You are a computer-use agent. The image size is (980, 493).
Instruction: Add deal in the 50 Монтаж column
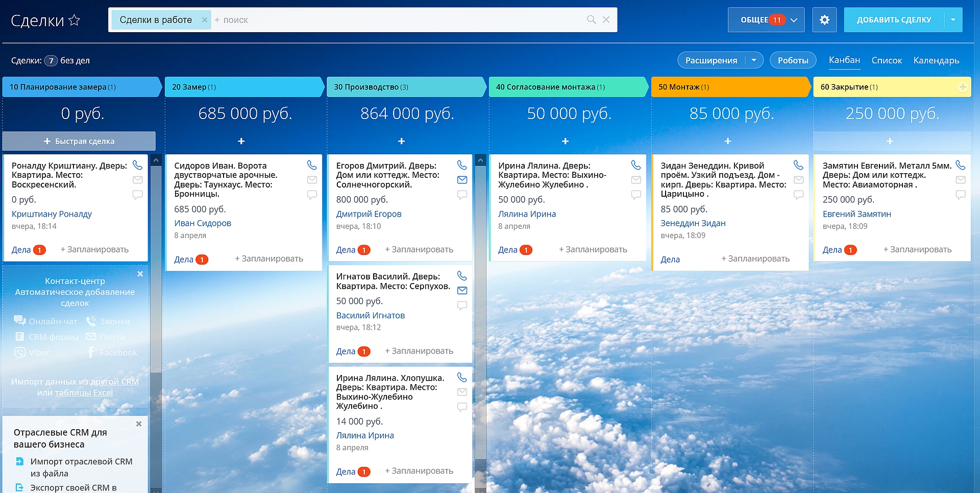pyautogui.click(x=728, y=141)
